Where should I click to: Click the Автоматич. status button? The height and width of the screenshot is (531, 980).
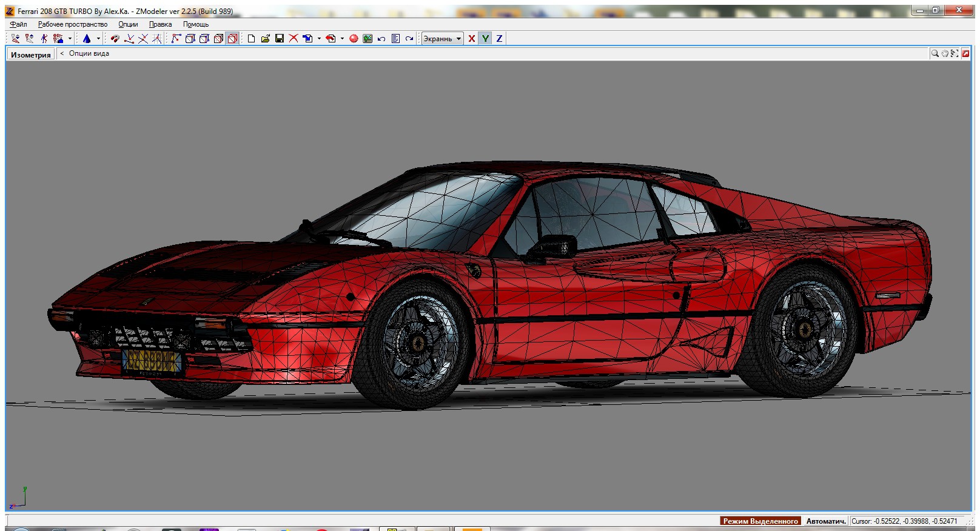[x=826, y=521]
